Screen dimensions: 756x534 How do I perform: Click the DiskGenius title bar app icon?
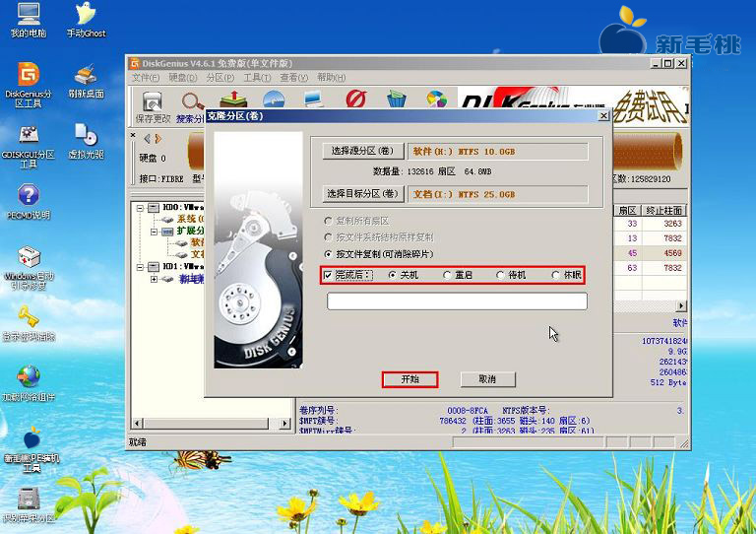(135, 63)
